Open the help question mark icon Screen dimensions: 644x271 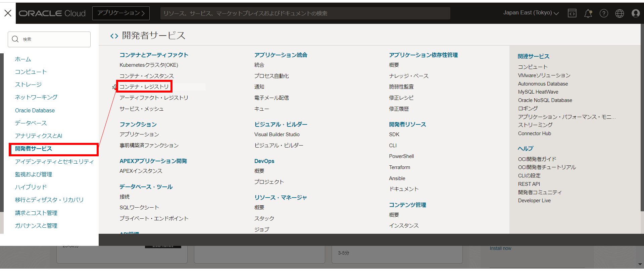(x=604, y=13)
